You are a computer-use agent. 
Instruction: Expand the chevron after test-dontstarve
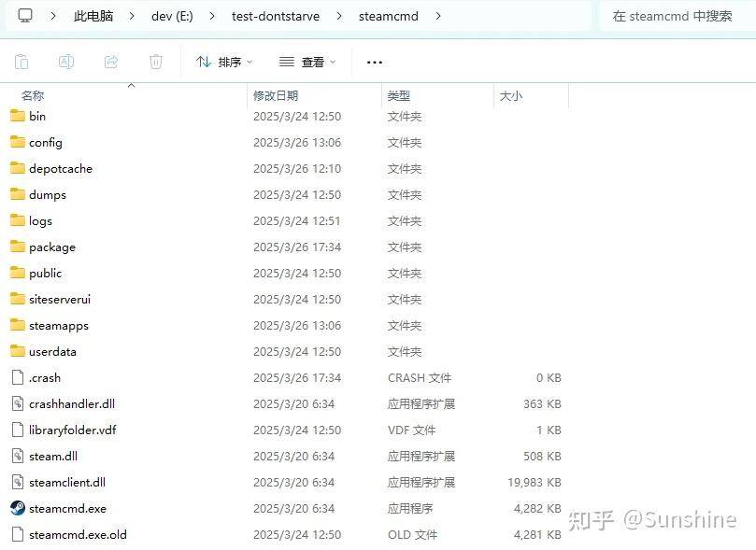coord(339,16)
